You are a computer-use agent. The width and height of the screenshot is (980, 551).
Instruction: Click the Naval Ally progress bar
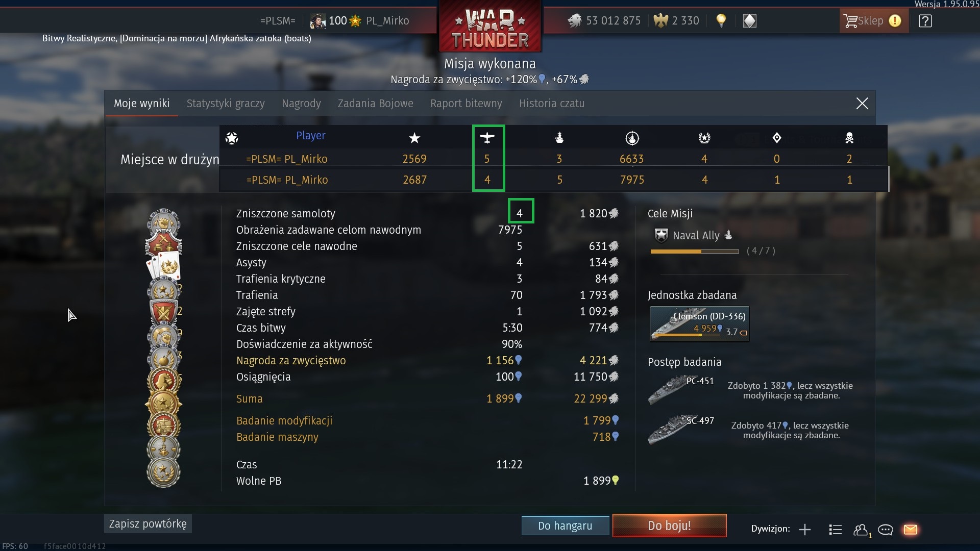click(695, 252)
